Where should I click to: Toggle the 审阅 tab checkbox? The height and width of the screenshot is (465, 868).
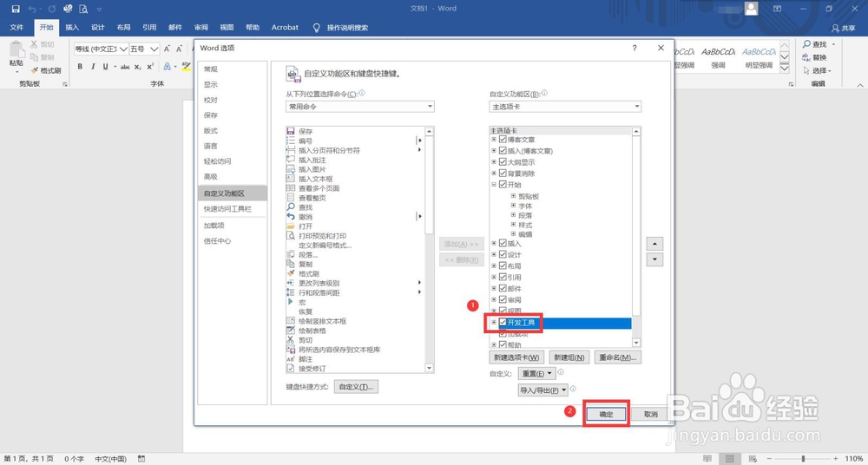503,299
